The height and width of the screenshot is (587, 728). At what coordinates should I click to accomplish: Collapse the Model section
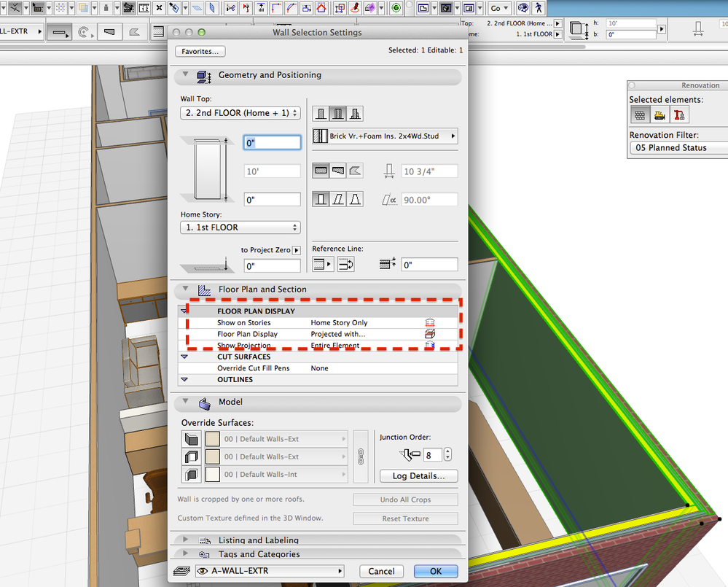(184, 403)
